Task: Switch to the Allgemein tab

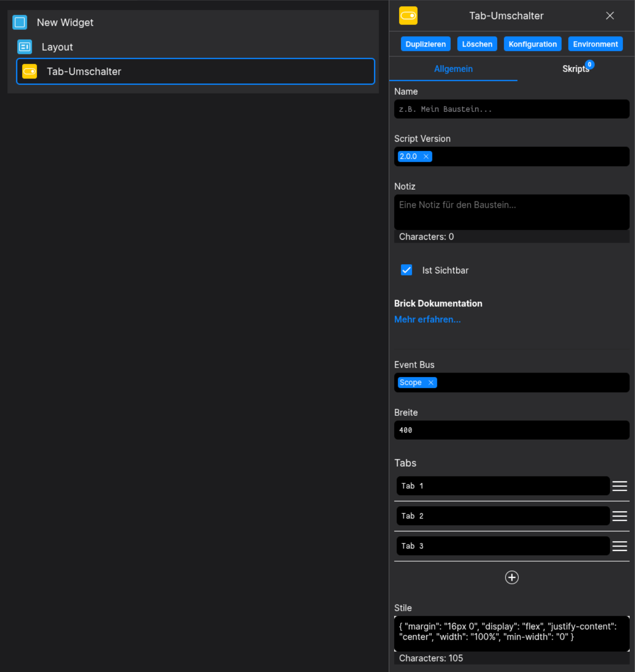Action: point(453,69)
